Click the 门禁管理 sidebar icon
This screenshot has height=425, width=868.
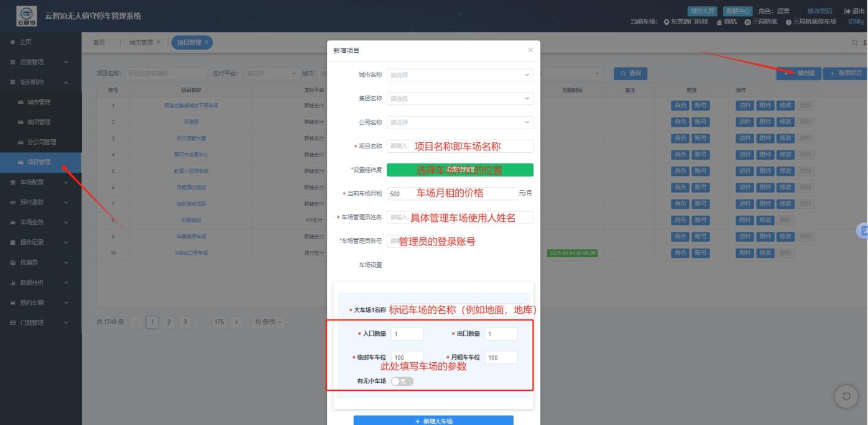click(x=13, y=323)
